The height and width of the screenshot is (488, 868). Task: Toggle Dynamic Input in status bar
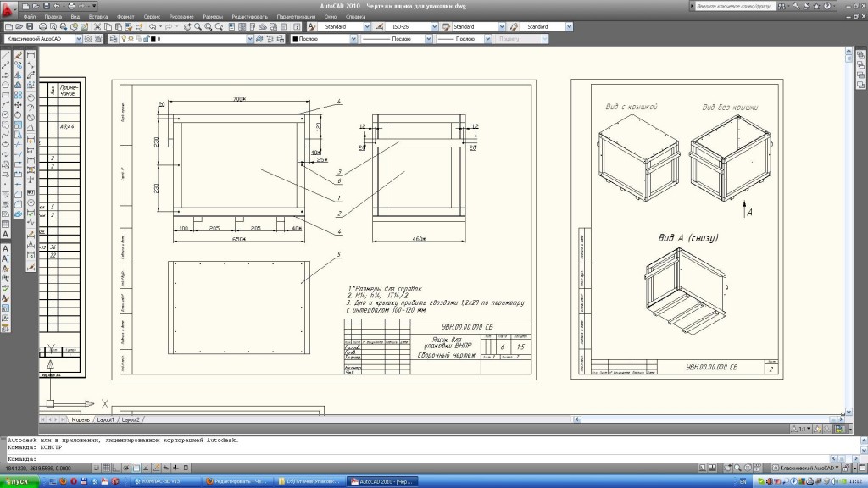166,468
